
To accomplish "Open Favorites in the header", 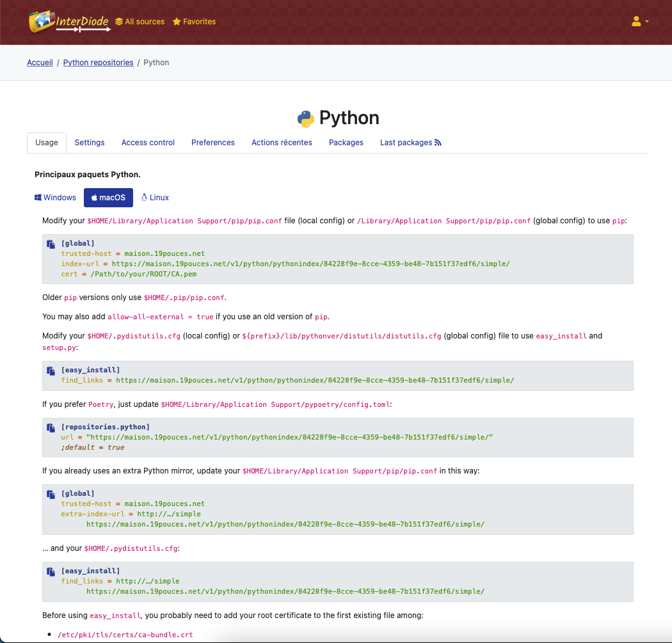I will 194,21.
